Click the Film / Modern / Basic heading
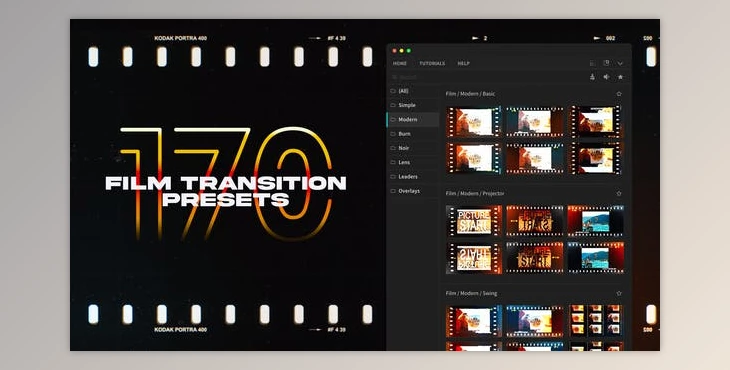This screenshot has height=370, width=730. tap(470, 94)
